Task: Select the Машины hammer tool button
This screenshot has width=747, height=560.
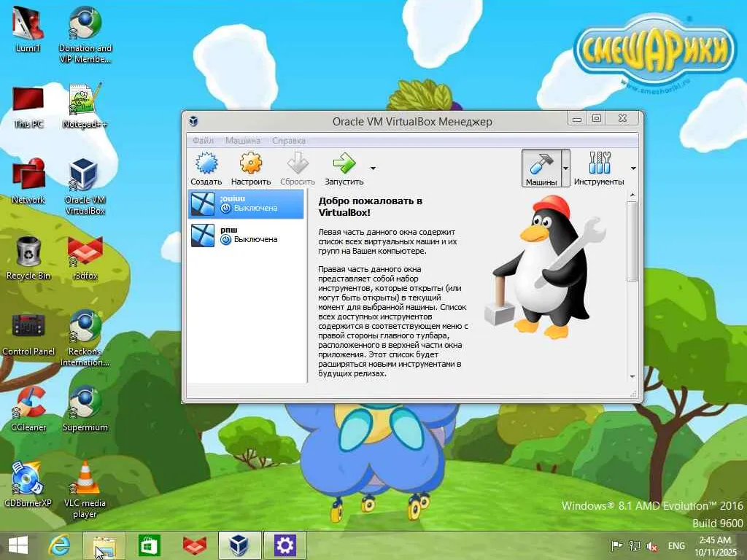Action: coord(541,168)
